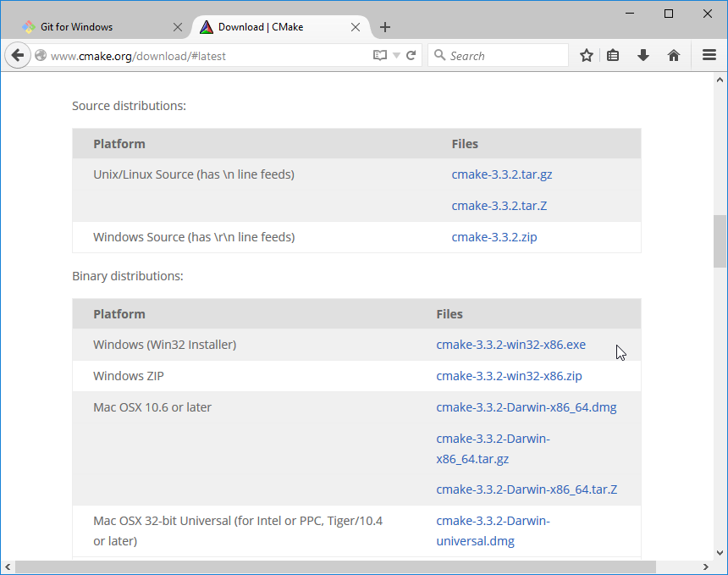This screenshot has height=575, width=728.
Task: Bookmark this page with the star icon
Action: pyautogui.click(x=587, y=56)
